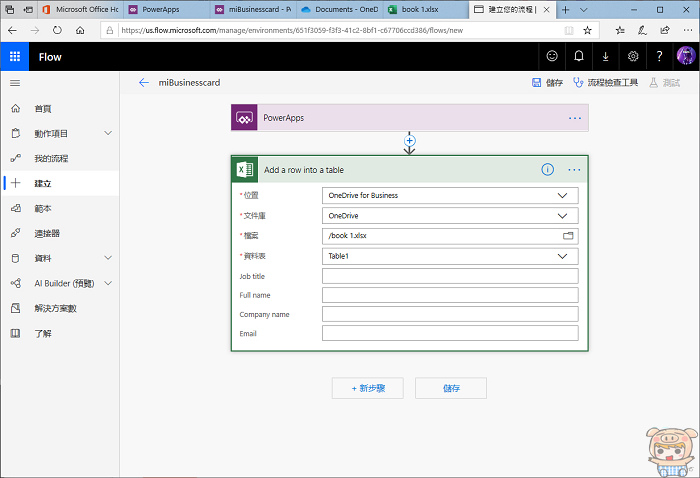Screen dimensions: 700x478
Task: Click the help question mark icon
Action: point(659,57)
